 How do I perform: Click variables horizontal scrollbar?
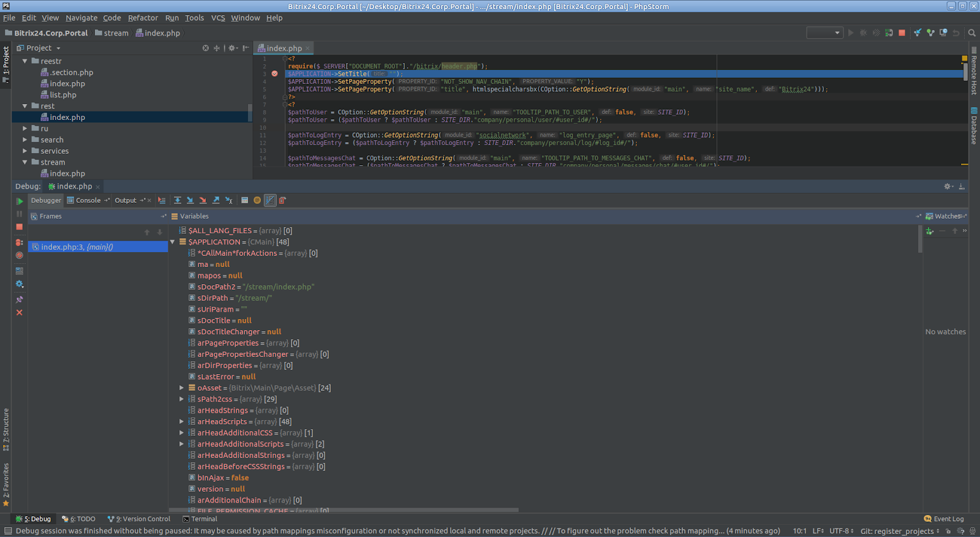coord(344,509)
